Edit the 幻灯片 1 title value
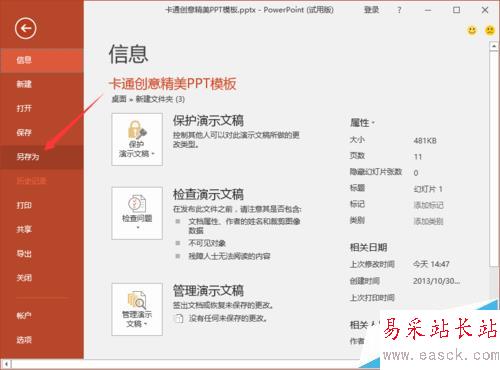Viewport: 500px width, 370px height. click(428, 189)
